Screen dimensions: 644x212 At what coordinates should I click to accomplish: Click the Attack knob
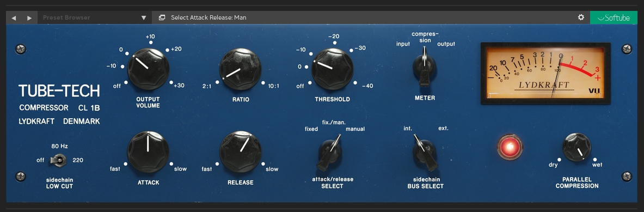(148, 152)
